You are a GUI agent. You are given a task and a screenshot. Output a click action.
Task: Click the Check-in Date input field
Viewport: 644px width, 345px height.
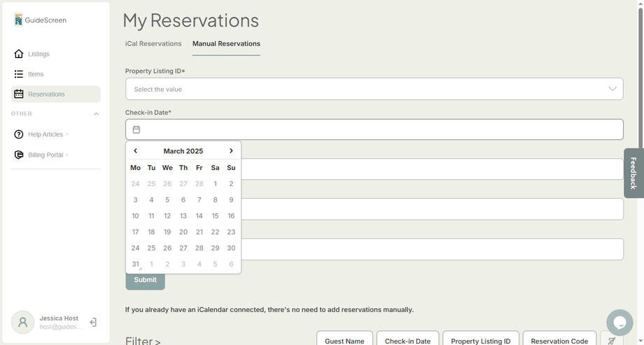pos(374,129)
